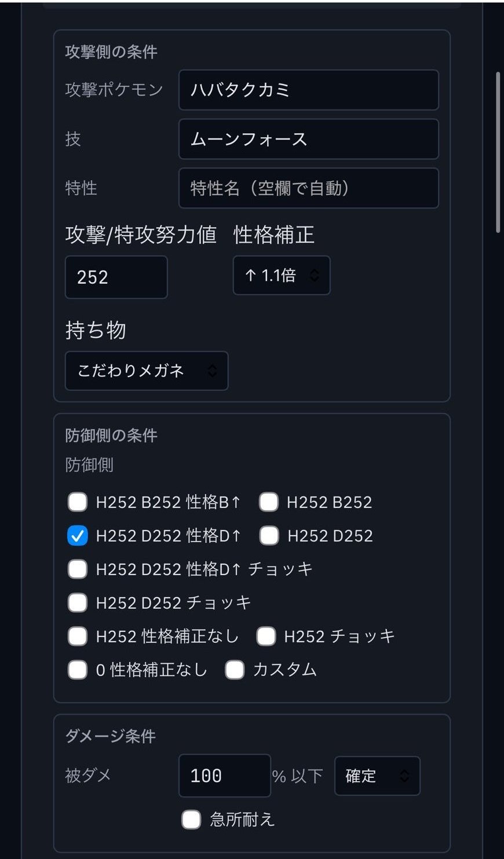
Task: Enable the H252 D252 option
Action: click(269, 536)
